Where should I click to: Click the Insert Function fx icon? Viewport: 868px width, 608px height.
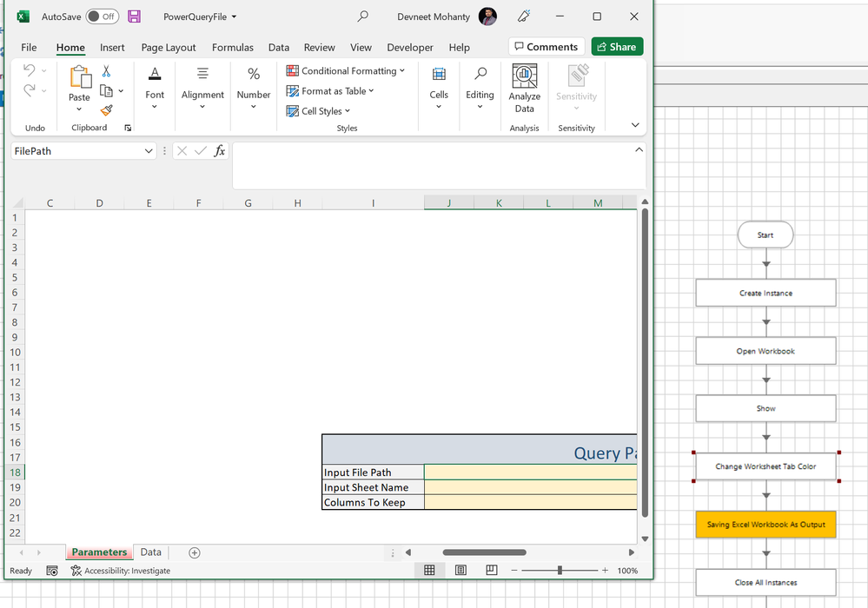220,151
